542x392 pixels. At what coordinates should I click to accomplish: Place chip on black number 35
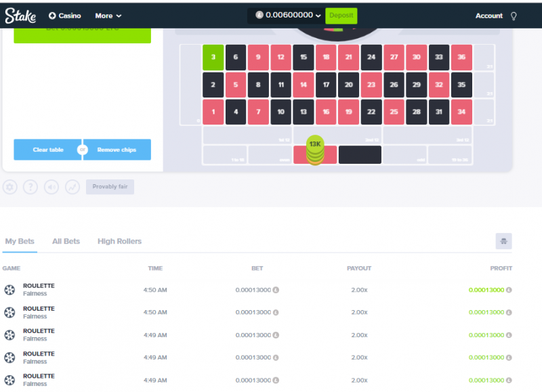click(x=461, y=85)
